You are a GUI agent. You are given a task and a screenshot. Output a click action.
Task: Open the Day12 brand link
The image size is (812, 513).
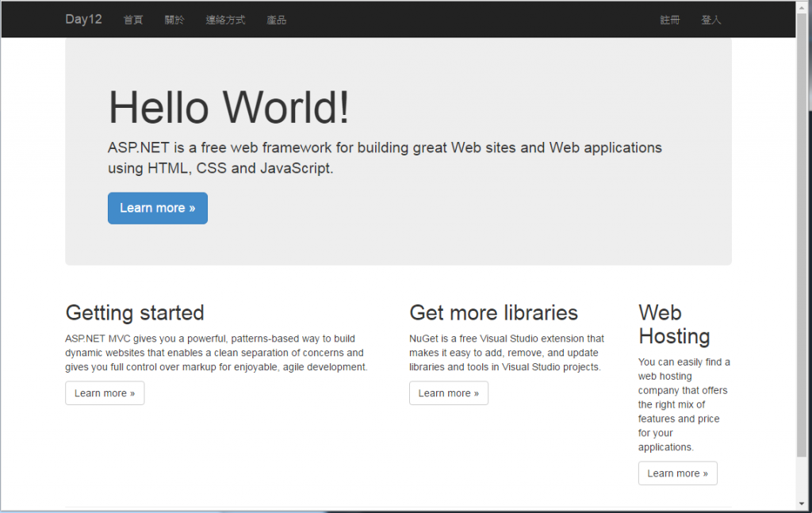pos(83,20)
